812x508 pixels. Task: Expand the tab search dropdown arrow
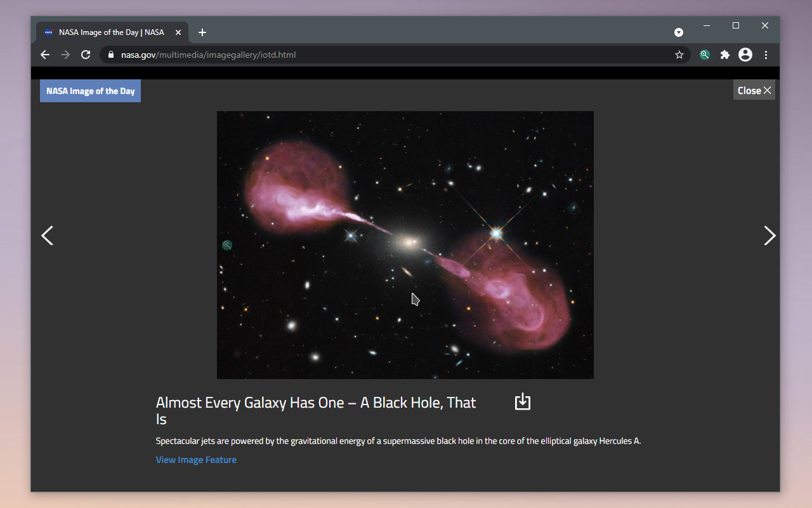pyautogui.click(x=679, y=32)
